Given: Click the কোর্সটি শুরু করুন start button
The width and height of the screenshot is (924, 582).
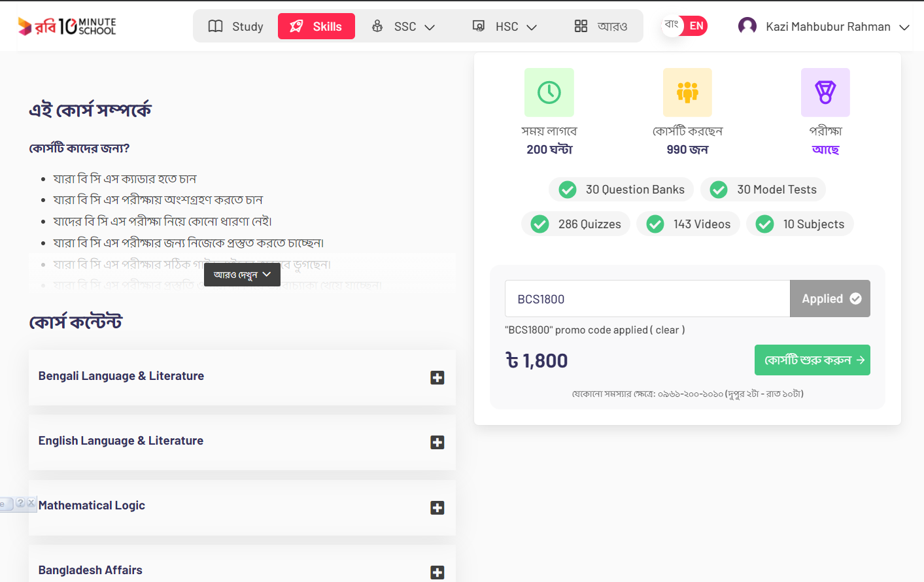Looking at the screenshot, I should [x=812, y=360].
